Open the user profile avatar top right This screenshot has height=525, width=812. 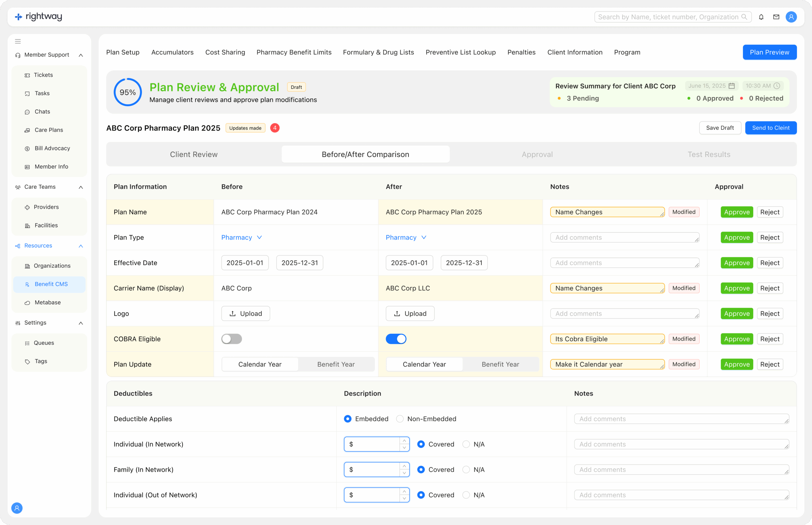click(x=791, y=17)
